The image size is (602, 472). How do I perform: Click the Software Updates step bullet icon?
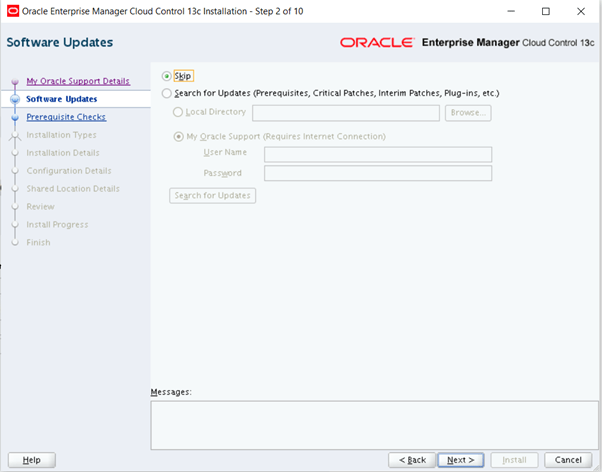(x=14, y=99)
